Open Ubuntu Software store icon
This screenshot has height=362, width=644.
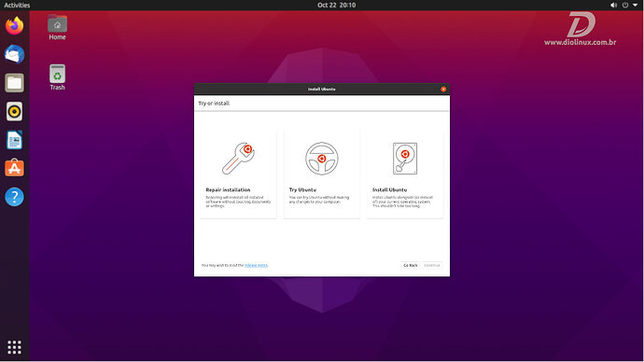[14, 168]
